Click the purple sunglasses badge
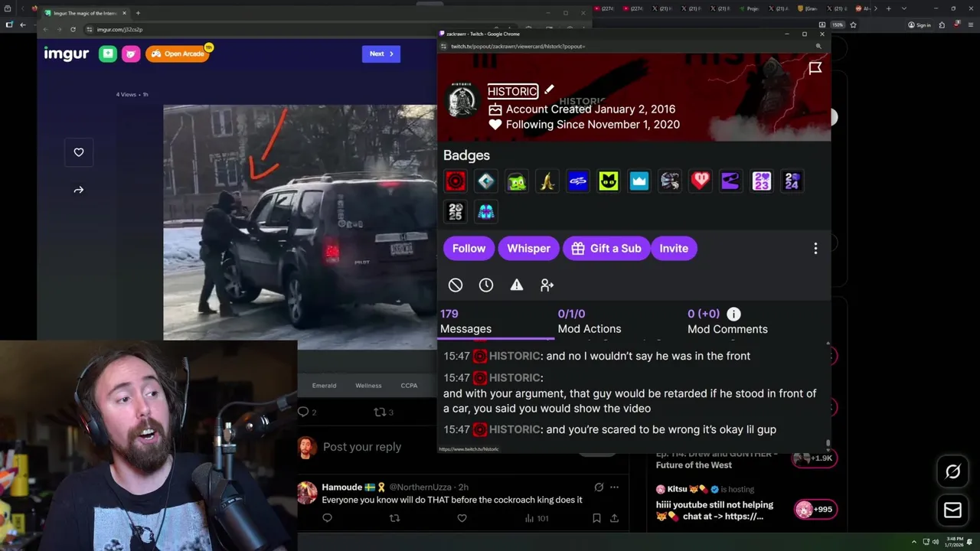The width and height of the screenshot is (980, 551). (x=731, y=181)
